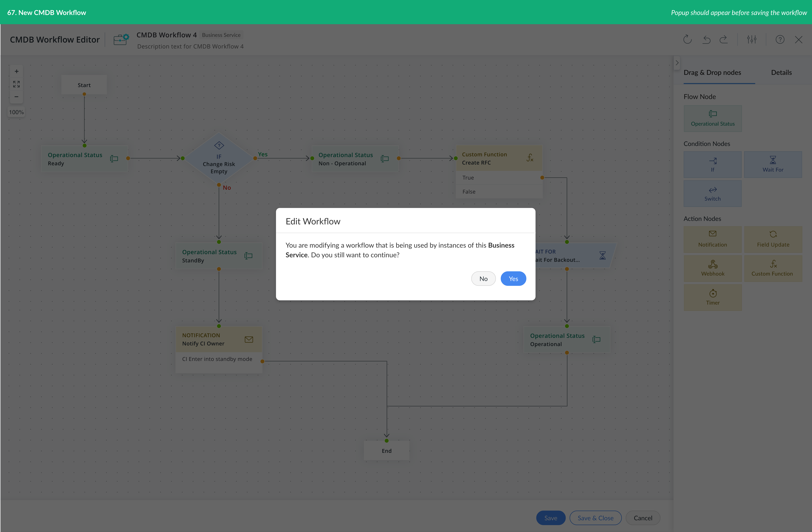The image size is (812, 532).
Task: Click Description text for CMDB Workflow 4
Action: (190, 46)
